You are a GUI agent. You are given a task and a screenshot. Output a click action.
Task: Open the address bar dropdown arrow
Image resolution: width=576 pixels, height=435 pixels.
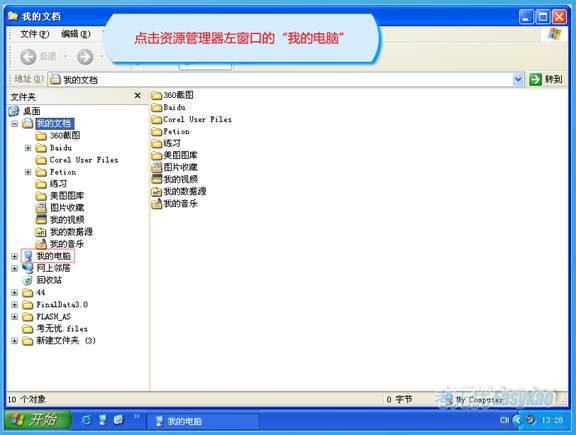coord(518,79)
